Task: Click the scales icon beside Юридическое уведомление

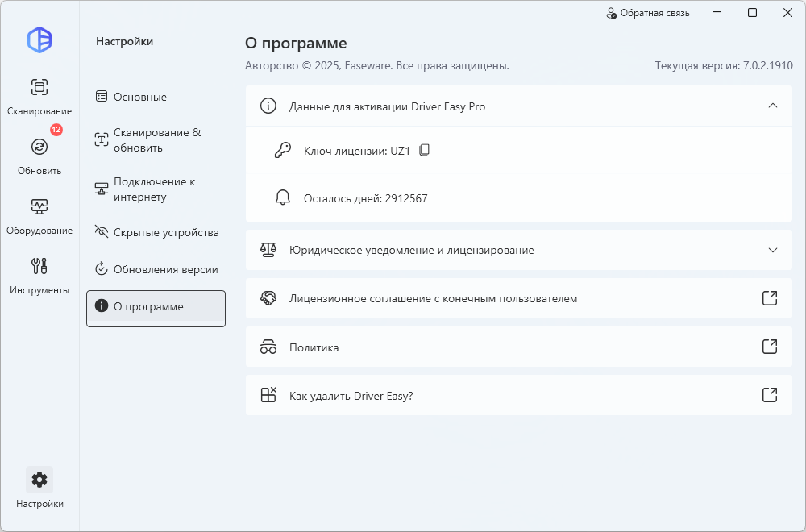Action: click(x=268, y=251)
